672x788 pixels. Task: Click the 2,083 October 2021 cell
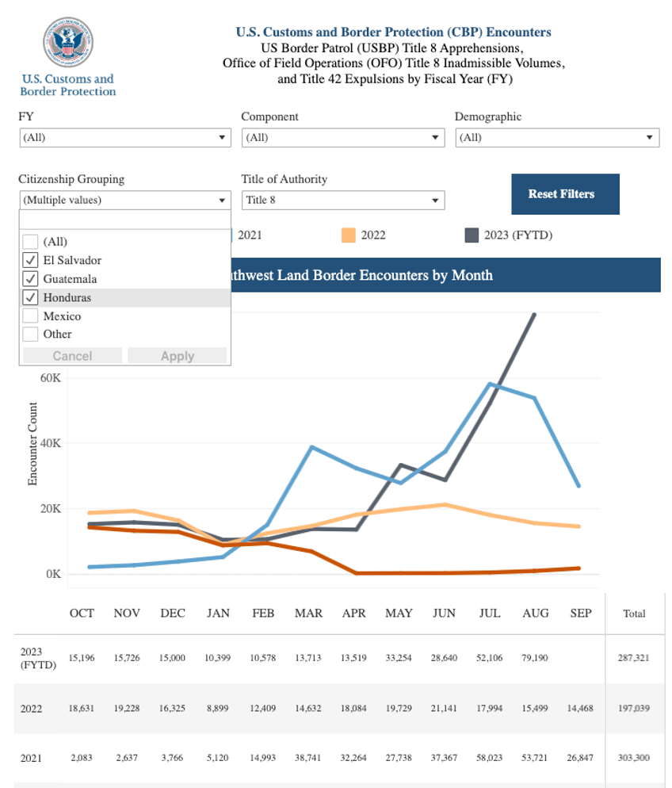82,757
